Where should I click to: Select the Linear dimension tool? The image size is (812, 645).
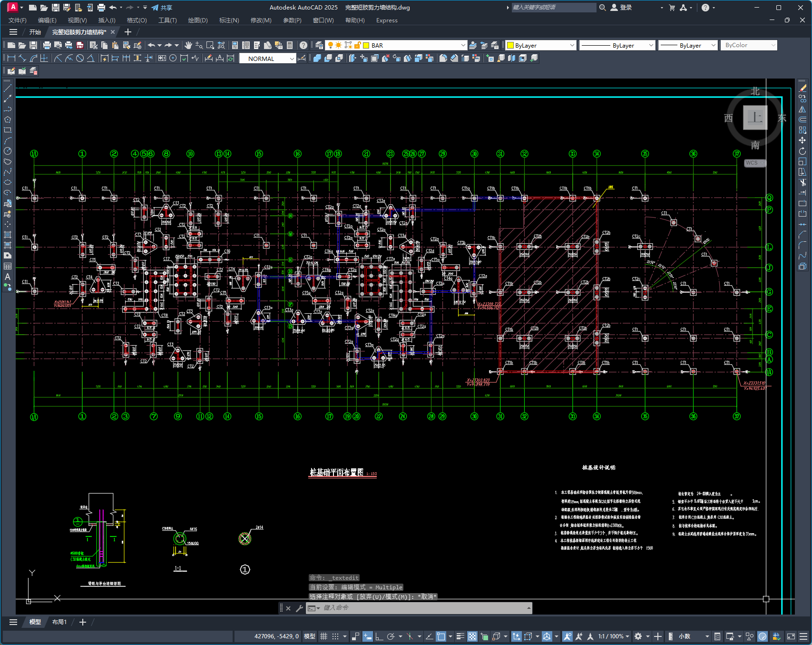tap(11, 58)
